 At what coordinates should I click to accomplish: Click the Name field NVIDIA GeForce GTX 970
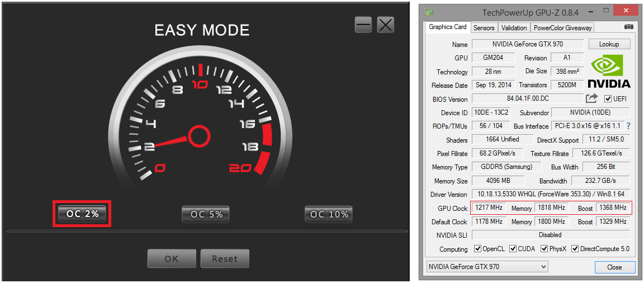coord(527,44)
